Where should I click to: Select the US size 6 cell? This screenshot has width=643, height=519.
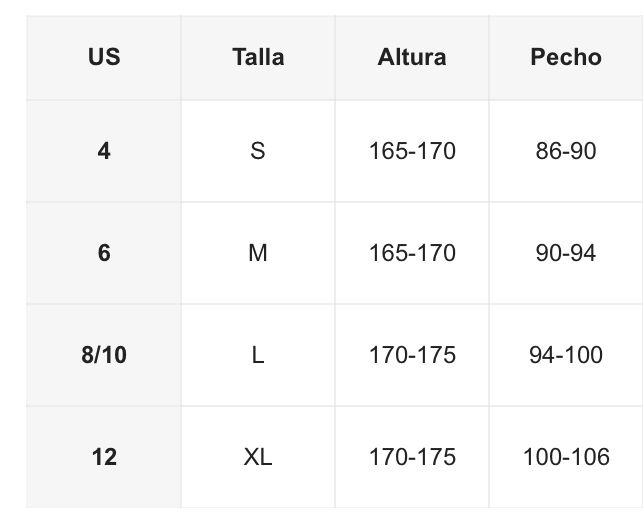point(104,253)
